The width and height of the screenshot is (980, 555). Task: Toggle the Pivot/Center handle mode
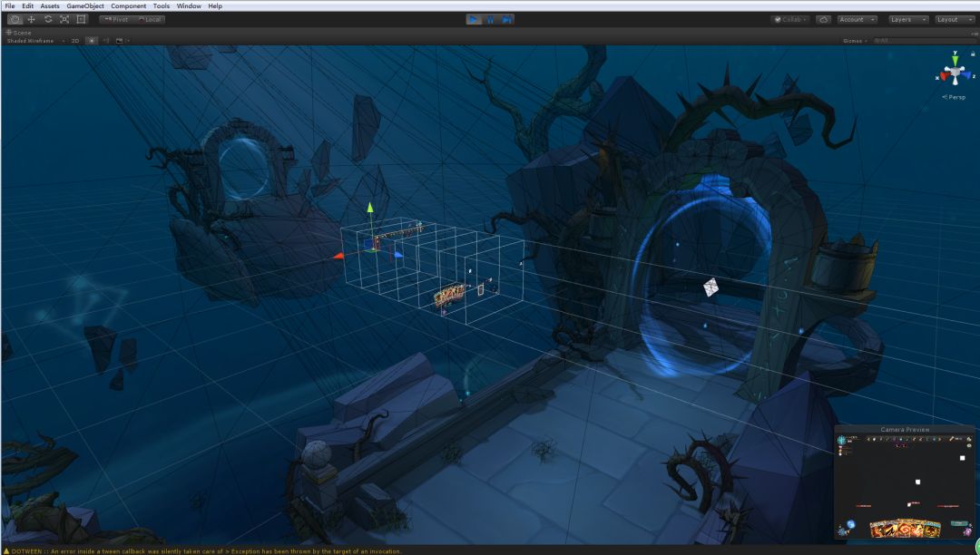tap(116, 19)
